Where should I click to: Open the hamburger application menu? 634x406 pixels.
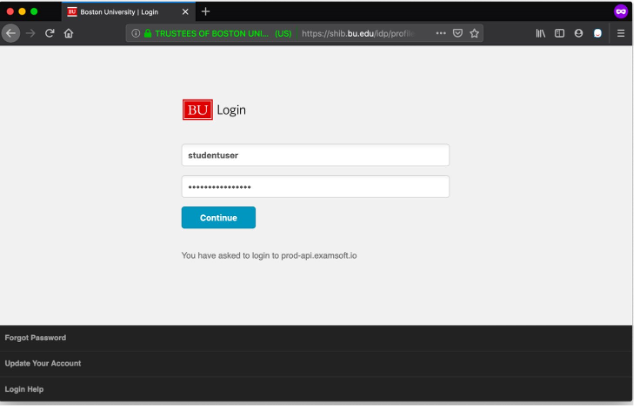click(x=621, y=33)
